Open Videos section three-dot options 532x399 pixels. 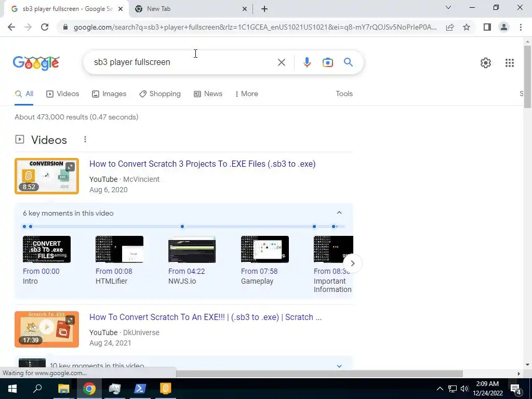pyautogui.click(x=85, y=139)
